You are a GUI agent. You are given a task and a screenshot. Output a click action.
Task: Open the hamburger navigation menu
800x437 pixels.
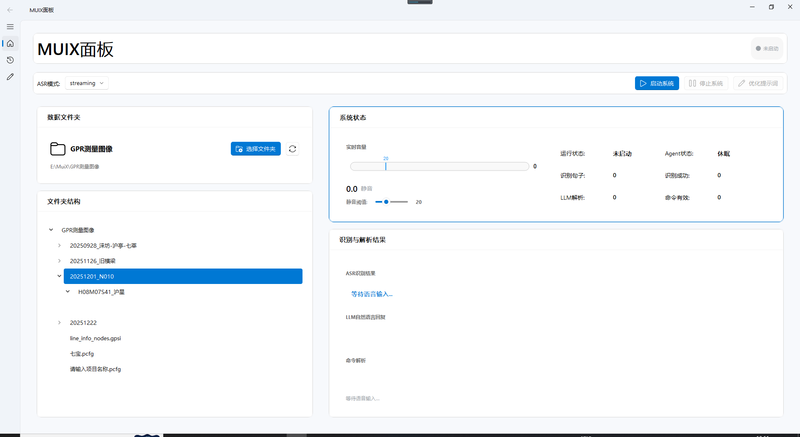(x=10, y=26)
